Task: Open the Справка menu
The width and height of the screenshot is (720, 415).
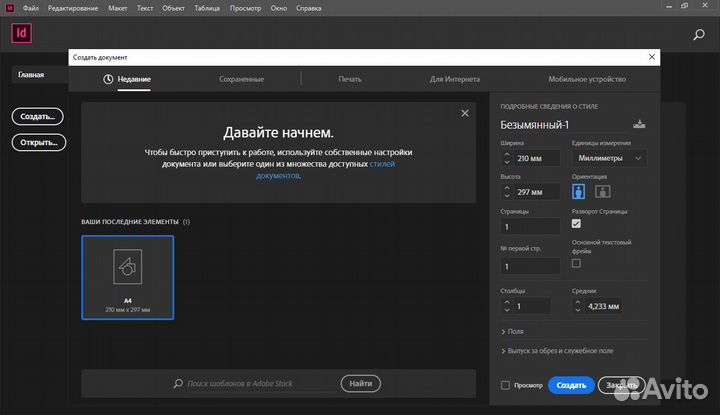Action: 309,8
